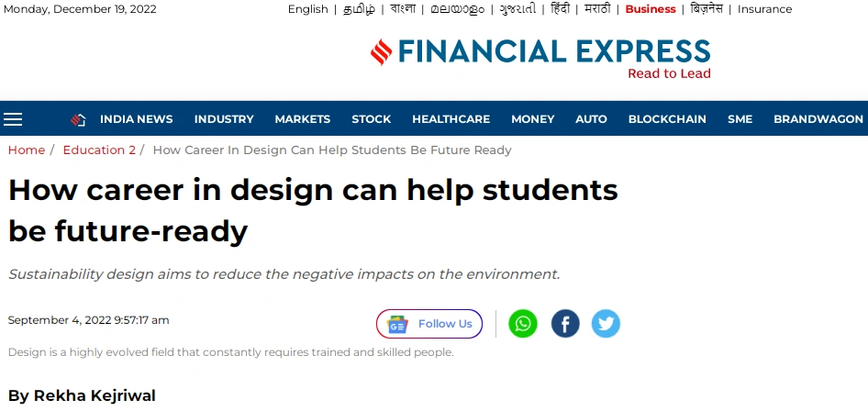Click the Home breadcrumb link
Image resolution: width=868 pixels, height=411 pixels.
(26, 150)
